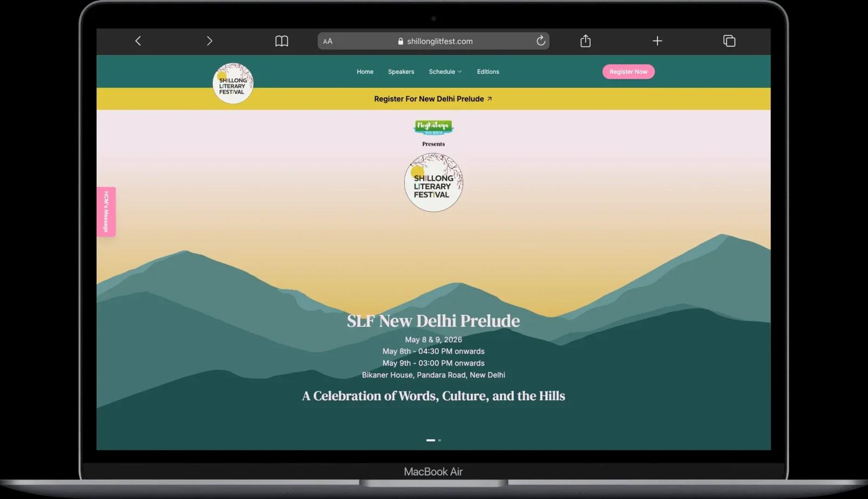
Task: Open a new tab with the plus icon
Action: (657, 41)
